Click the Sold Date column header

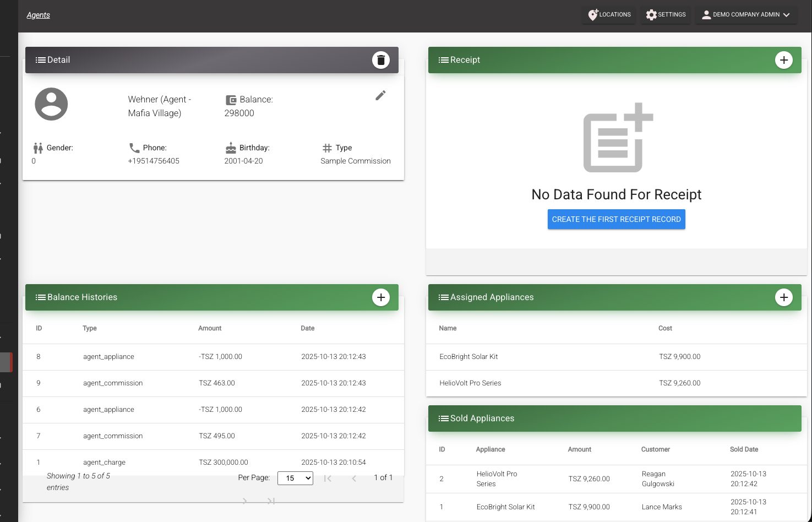744,449
